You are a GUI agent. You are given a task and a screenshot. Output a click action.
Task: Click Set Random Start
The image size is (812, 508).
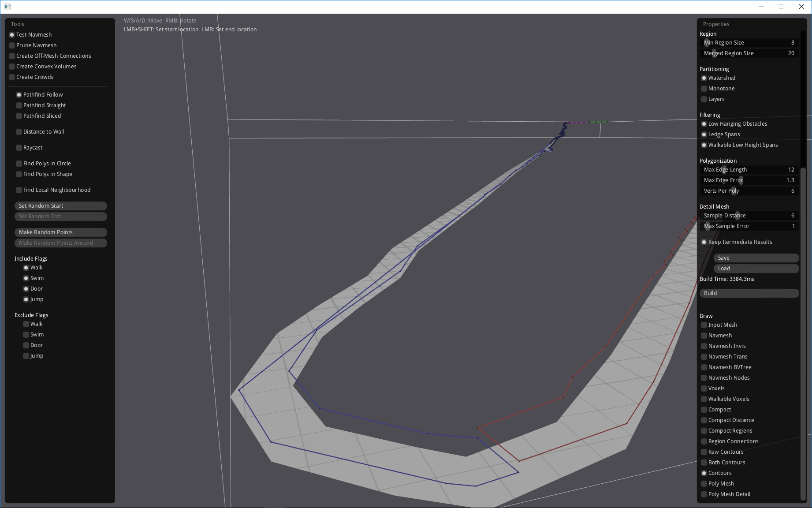point(61,205)
